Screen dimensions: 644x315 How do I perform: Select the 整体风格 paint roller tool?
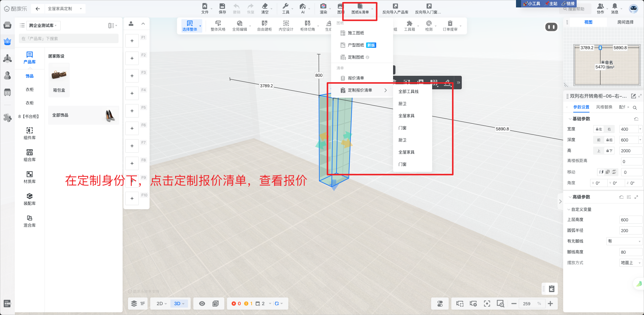[x=218, y=26]
